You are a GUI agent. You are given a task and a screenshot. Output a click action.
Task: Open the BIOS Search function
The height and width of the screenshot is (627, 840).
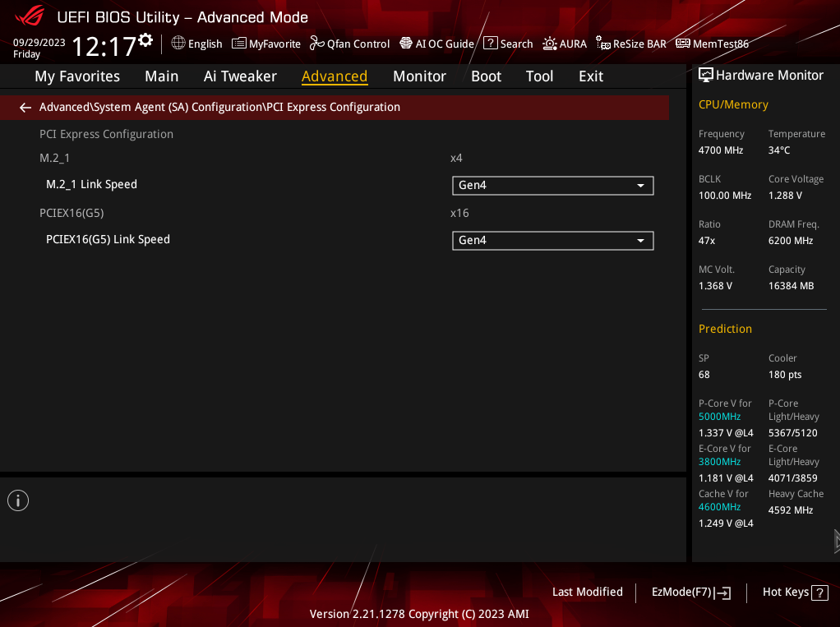[507, 44]
